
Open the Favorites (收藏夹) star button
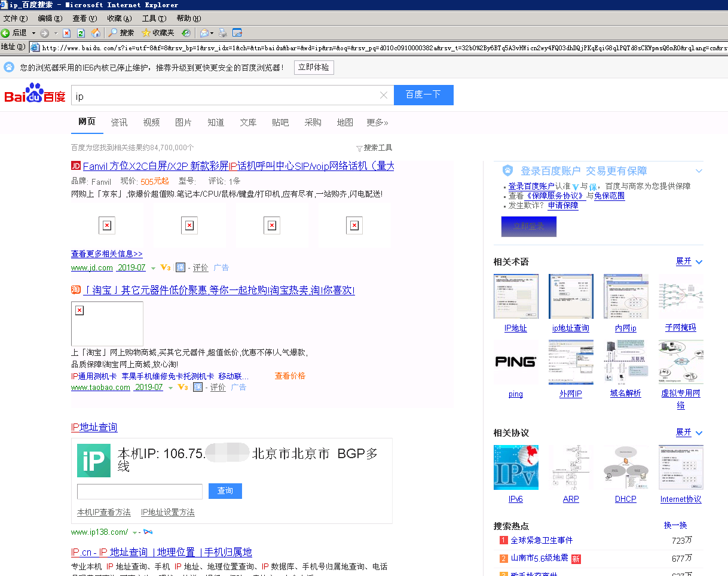158,33
